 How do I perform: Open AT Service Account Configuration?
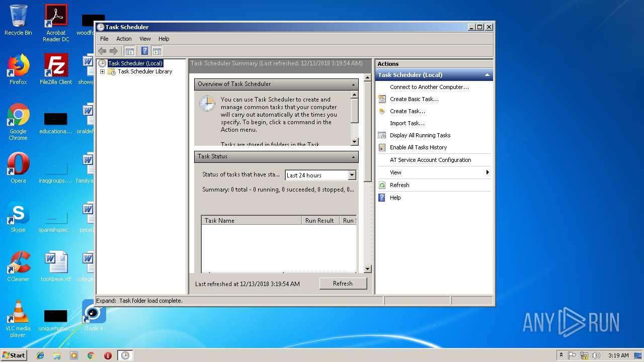pos(431,160)
